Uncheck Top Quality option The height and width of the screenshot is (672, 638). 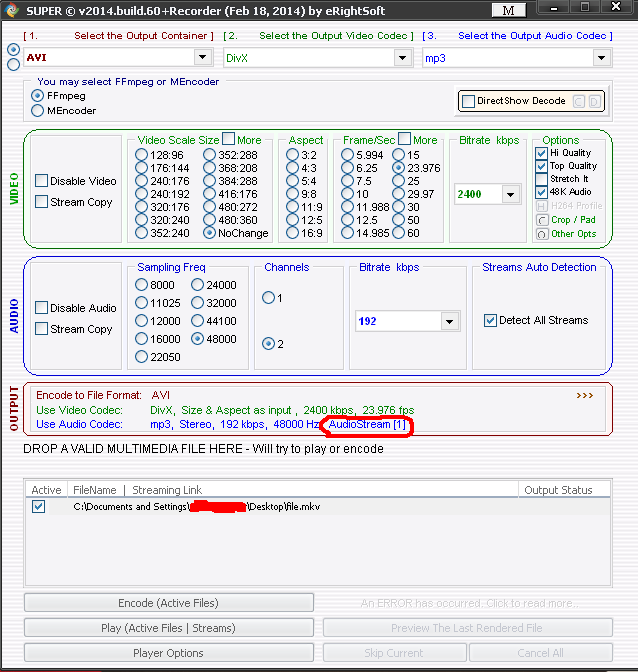[x=542, y=166]
